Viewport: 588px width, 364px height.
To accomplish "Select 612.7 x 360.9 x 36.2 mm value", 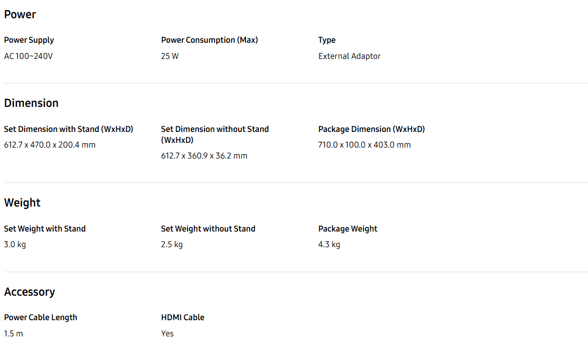I will point(204,156).
